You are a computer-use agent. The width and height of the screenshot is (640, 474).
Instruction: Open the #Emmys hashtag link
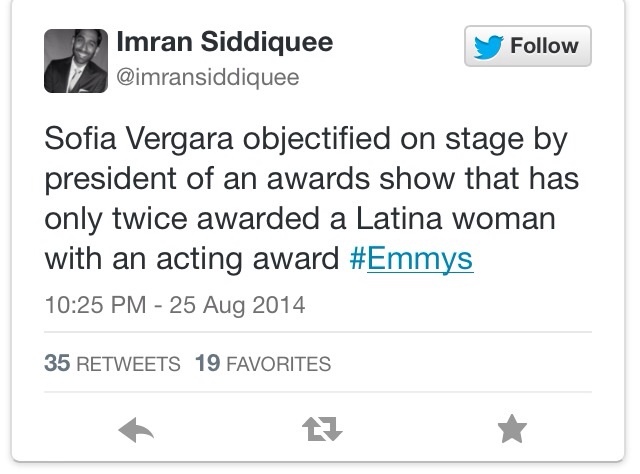point(411,258)
